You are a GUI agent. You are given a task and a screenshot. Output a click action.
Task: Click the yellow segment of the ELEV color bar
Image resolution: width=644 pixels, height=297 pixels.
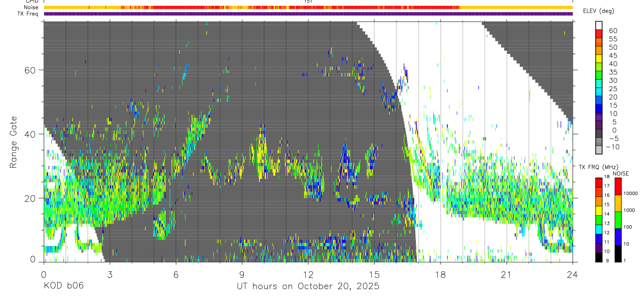click(598, 58)
